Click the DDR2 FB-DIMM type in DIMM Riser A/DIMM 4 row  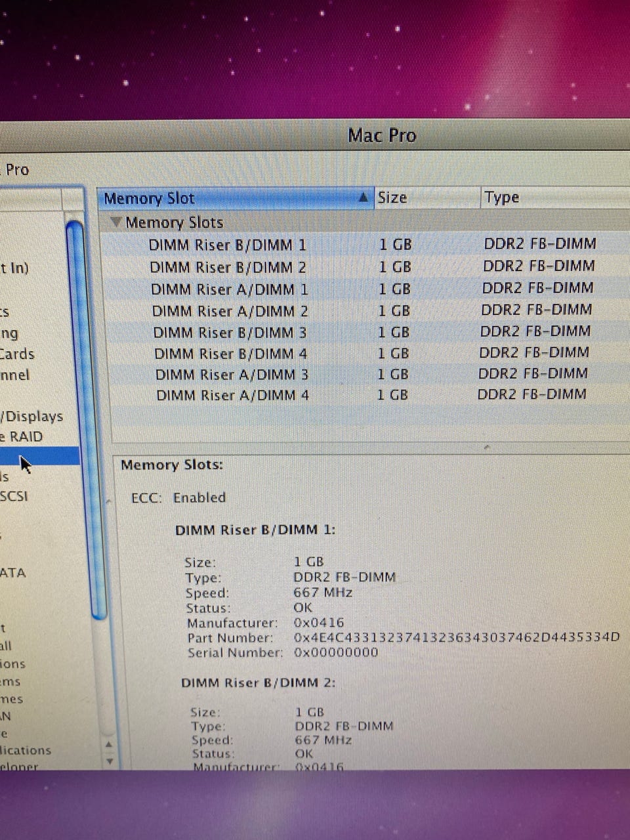tap(532, 394)
